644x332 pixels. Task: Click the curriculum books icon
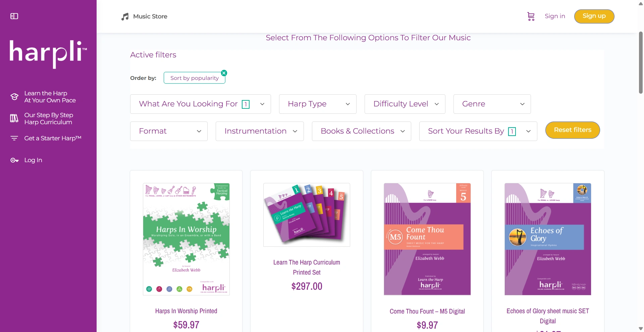14,118
